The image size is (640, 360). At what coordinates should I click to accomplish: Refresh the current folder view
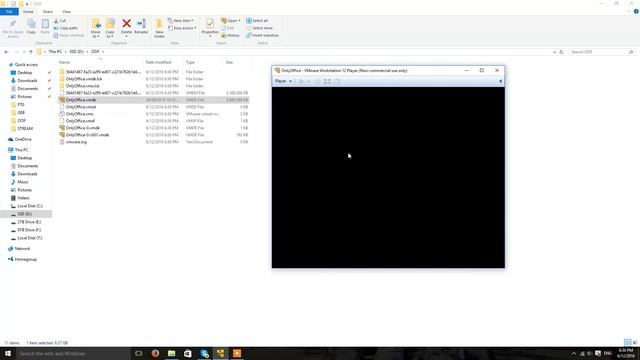[561, 52]
